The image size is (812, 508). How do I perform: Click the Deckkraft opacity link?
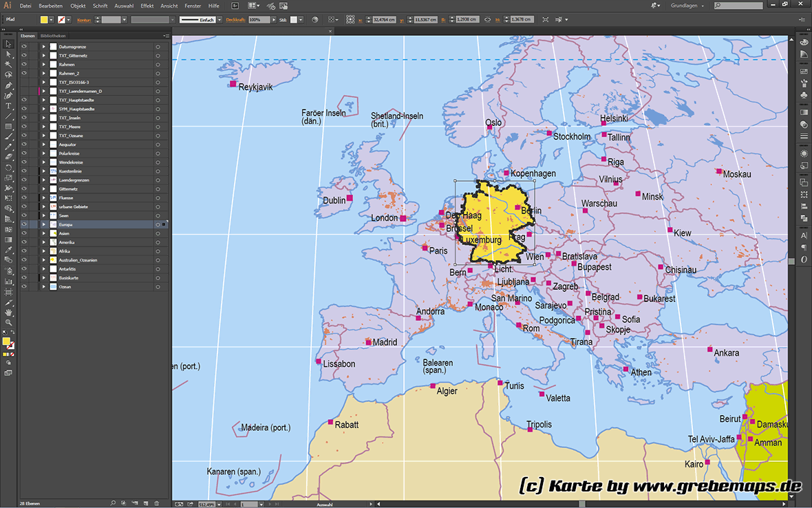(235, 20)
